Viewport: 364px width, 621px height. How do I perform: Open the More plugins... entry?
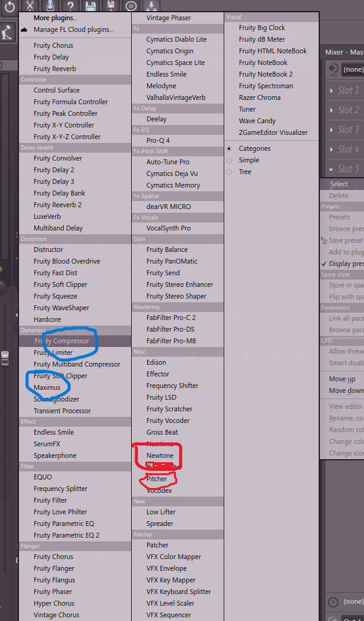[x=55, y=18]
